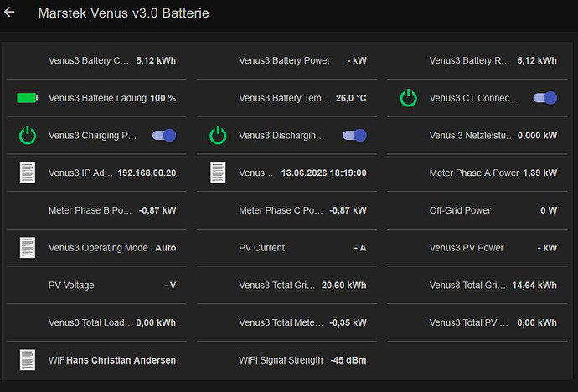Click the document icon beside the 13.06.2026 timestamp
The height and width of the screenshot is (392, 578).
[218, 173]
